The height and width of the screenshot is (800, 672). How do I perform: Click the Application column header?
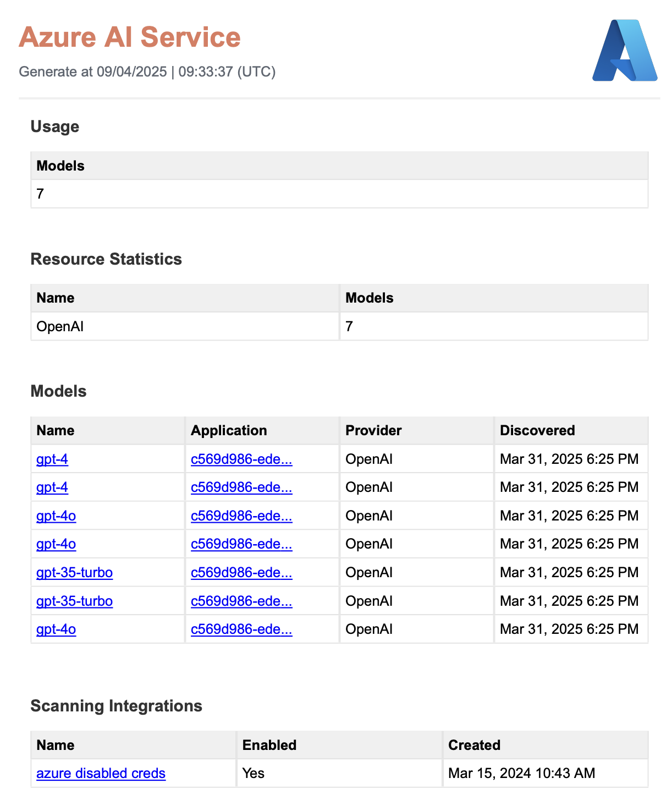(x=229, y=430)
